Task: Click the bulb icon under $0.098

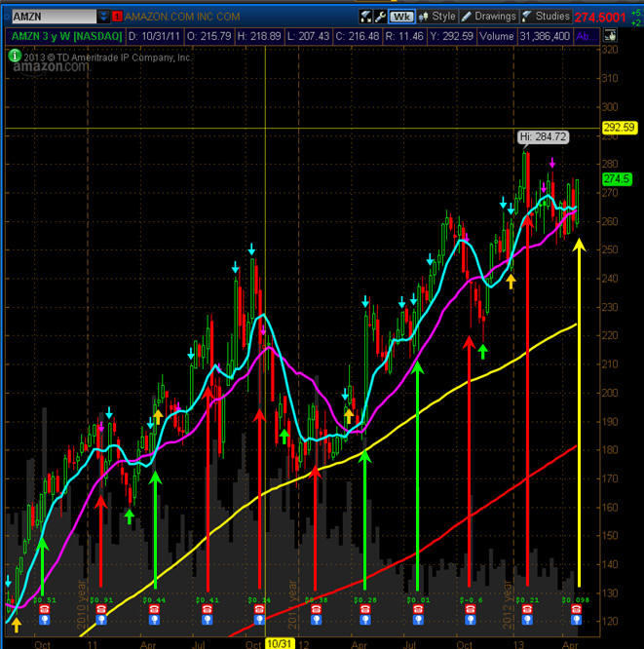Action: pos(576,620)
